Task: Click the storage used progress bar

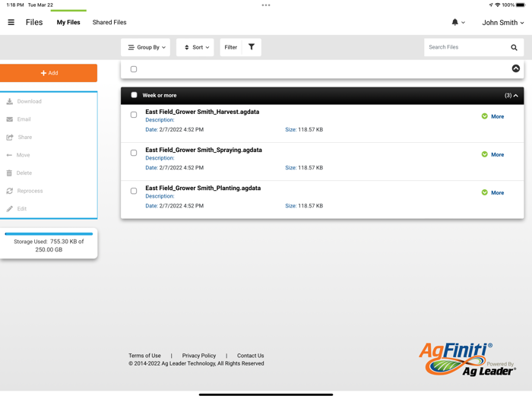Action: tap(49, 234)
